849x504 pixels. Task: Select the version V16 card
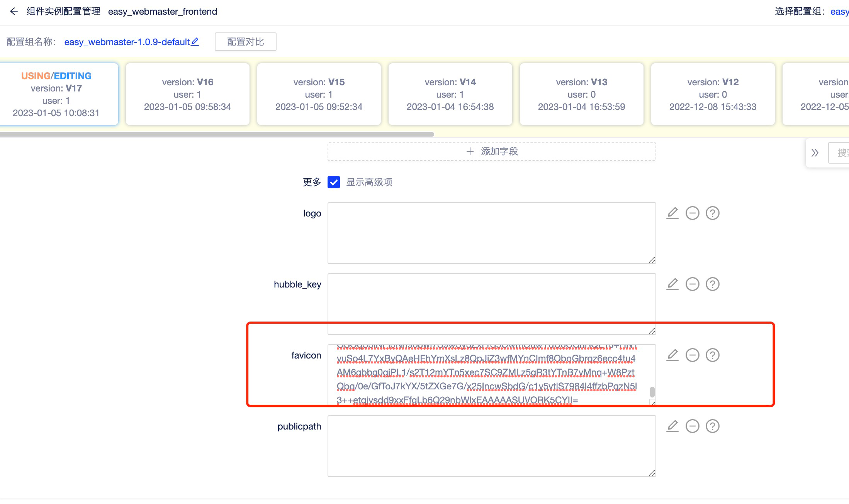(x=187, y=94)
